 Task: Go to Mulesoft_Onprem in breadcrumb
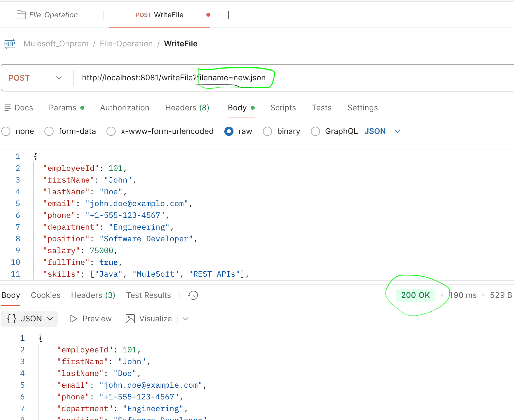[x=56, y=44]
